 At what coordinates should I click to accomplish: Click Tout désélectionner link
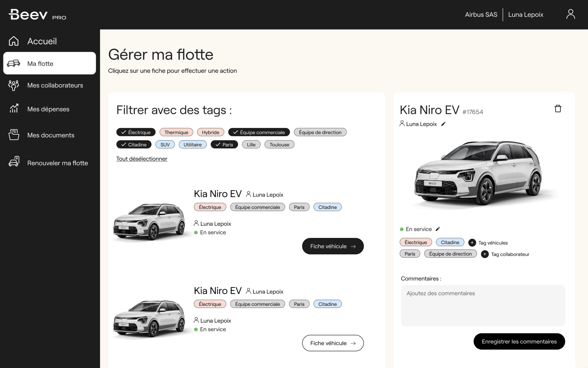[x=142, y=159]
